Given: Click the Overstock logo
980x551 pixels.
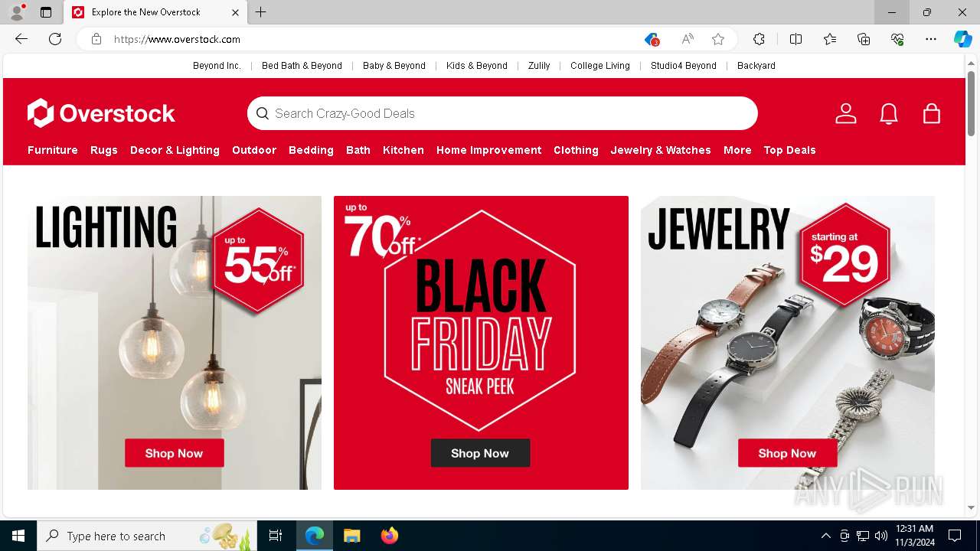Looking at the screenshot, I should [101, 113].
